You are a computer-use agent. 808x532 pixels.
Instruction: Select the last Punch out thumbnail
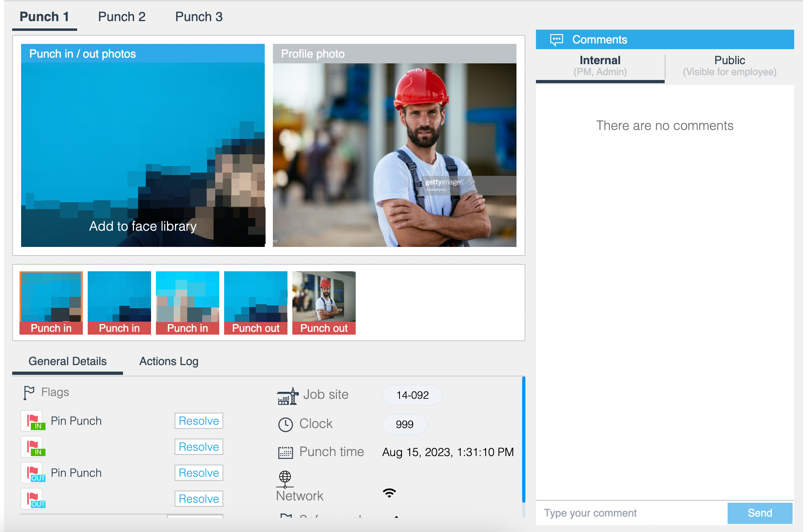tap(324, 303)
